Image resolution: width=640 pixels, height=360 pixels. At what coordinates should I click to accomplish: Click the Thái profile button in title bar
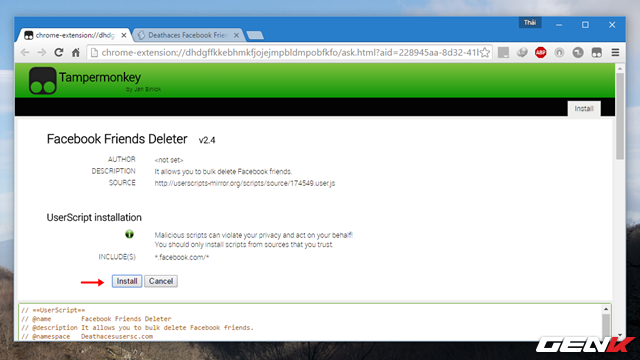530,22
